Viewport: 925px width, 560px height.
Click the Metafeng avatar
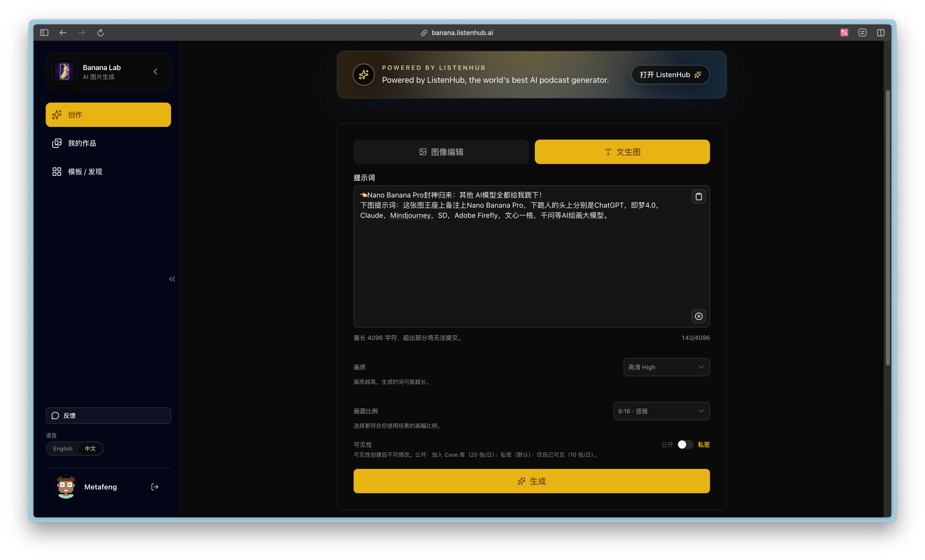click(66, 487)
